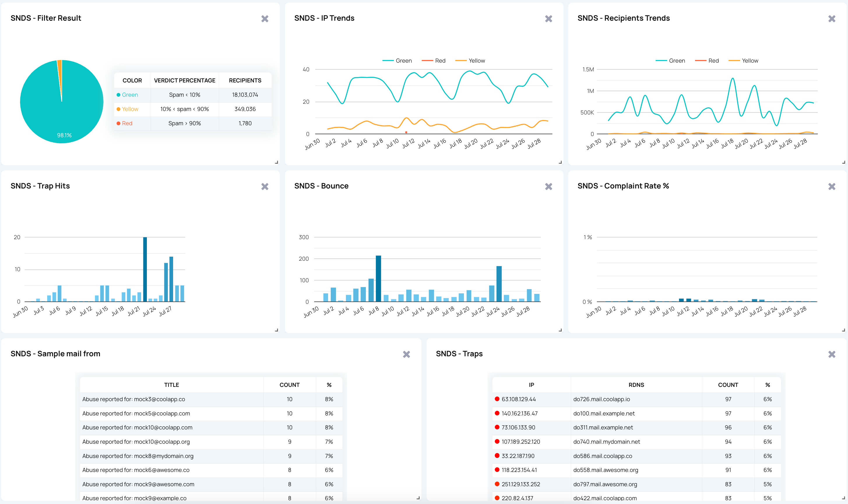Viewport: 848px width, 504px height.
Task: Sort Traps table by RDNS header
Action: click(x=636, y=385)
